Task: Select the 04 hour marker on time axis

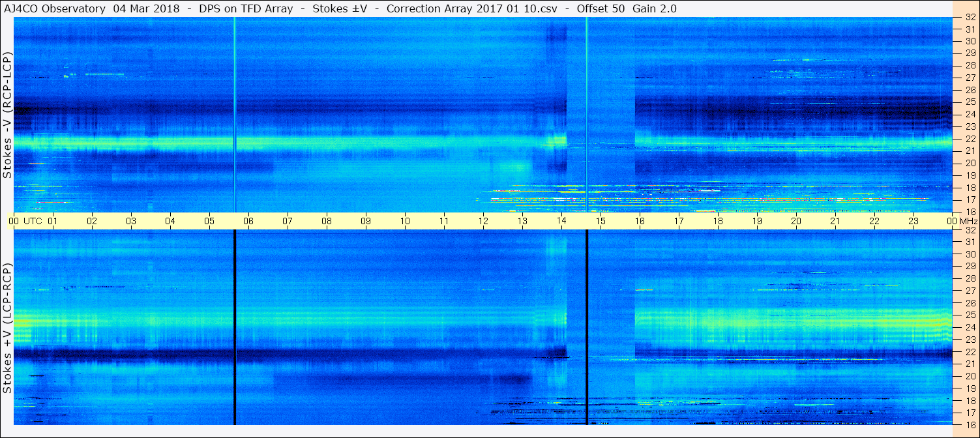Action: 170,221
